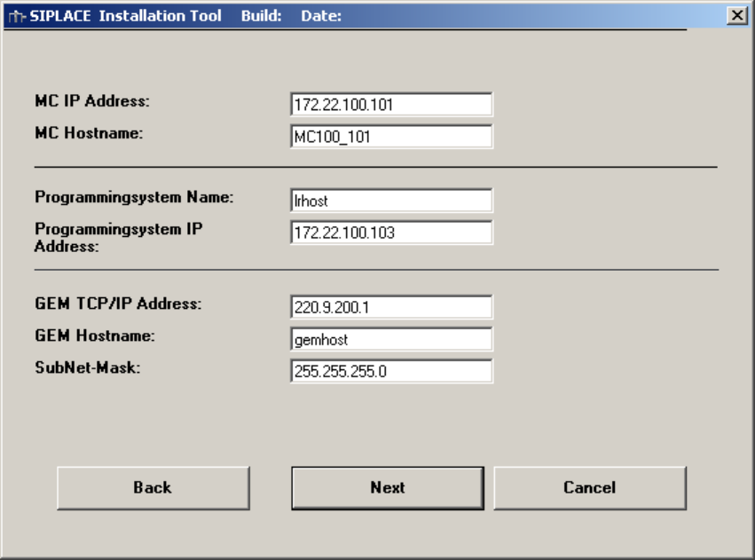Screen dimensions: 755x560
Task: Click the GEM TCP/IP Address field
Action: coord(391,307)
